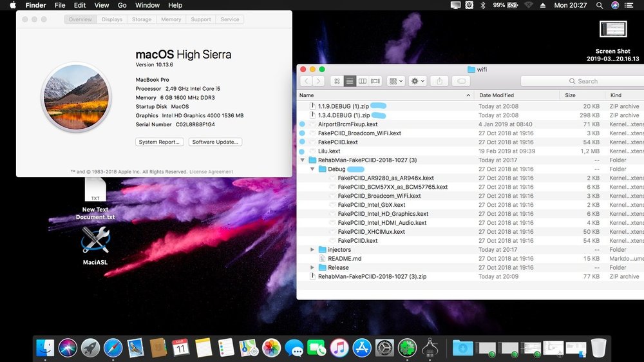Screen dimensions: 644x362
Task: Open Safari from the Dock
Action: (113, 348)
